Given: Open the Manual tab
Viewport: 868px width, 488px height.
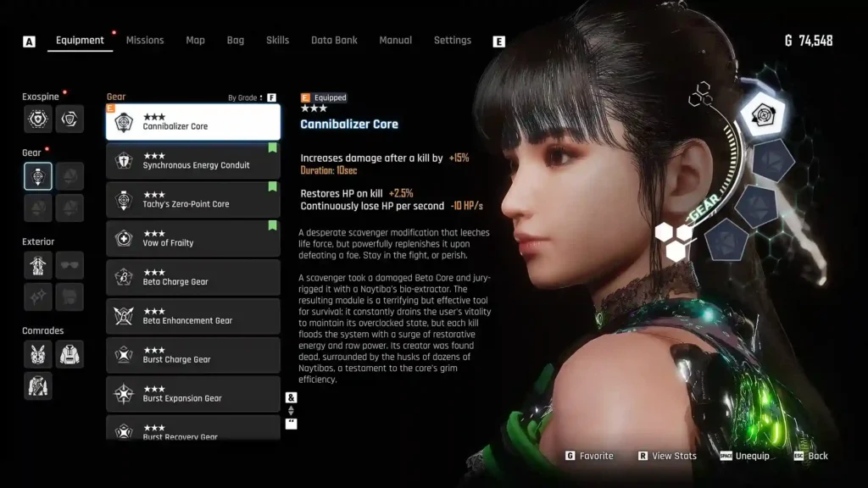Looking at the screenshot, I should click(x=395, y=41).
